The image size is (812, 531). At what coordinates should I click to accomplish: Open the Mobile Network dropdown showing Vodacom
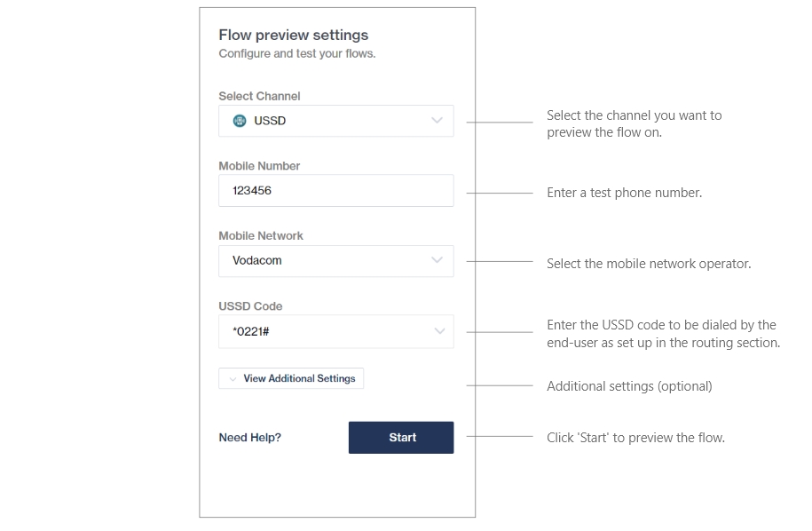point(335,260)
